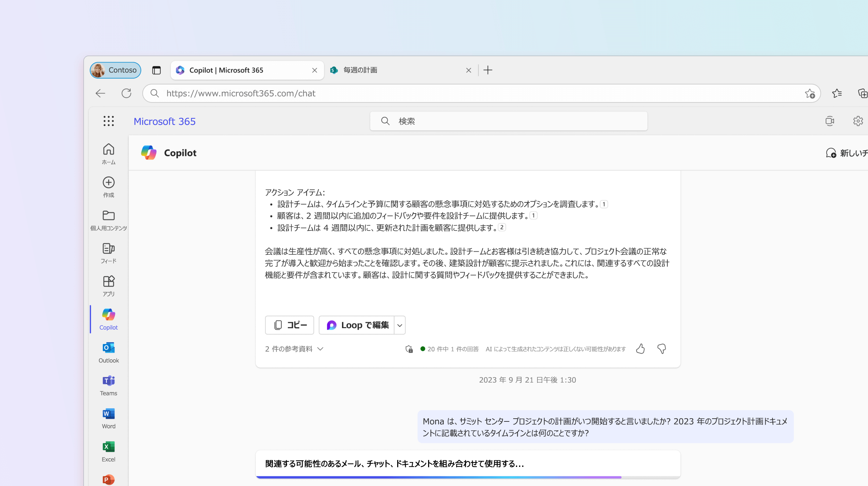868x486 pixels.
Task: Open アプリ in the sidebar
Action: [108, 286]
